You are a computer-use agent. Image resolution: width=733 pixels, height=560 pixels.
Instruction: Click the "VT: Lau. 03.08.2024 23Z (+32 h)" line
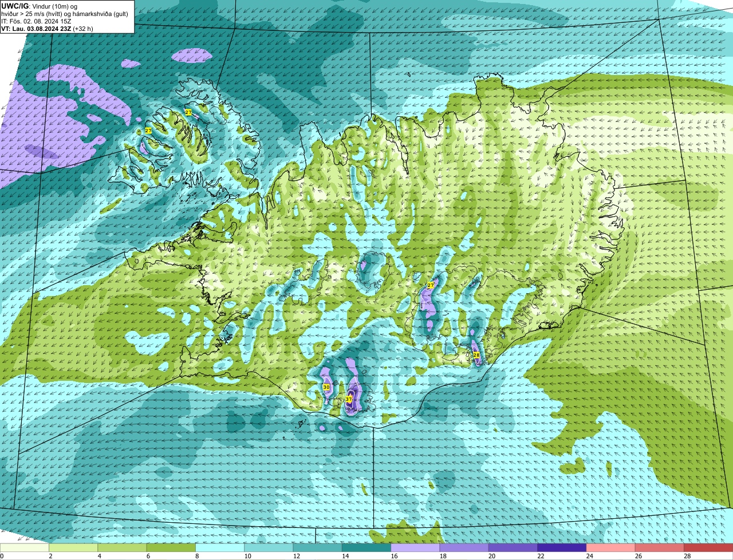[47, 29]
